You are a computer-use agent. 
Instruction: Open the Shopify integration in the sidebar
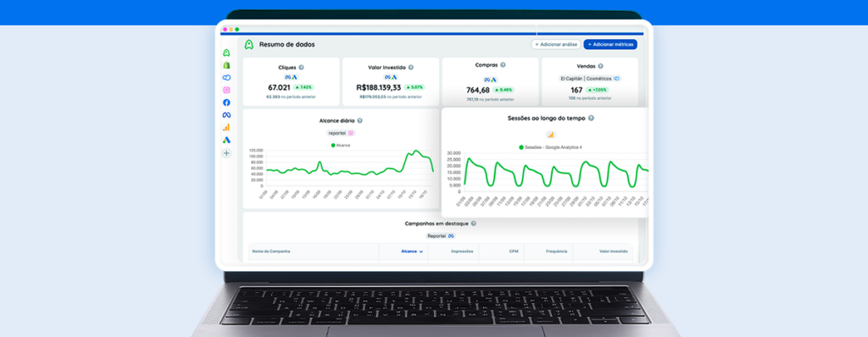tap(226, 65)
